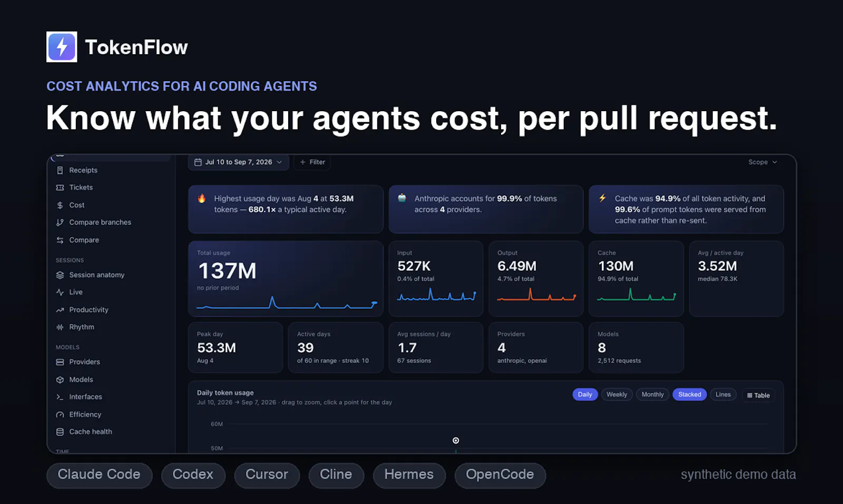The image size is (843, 504).
Task: Click the cube icon beside Models
Action: point(60,380)
